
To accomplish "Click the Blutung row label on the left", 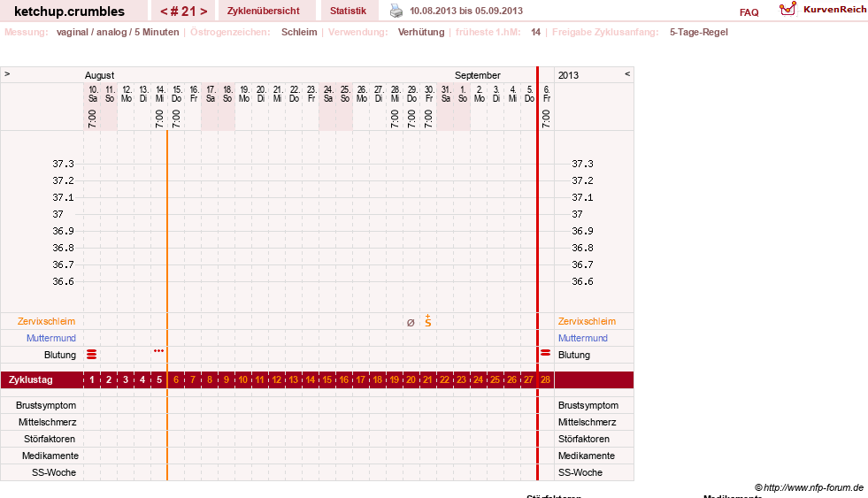I will 60,356.
